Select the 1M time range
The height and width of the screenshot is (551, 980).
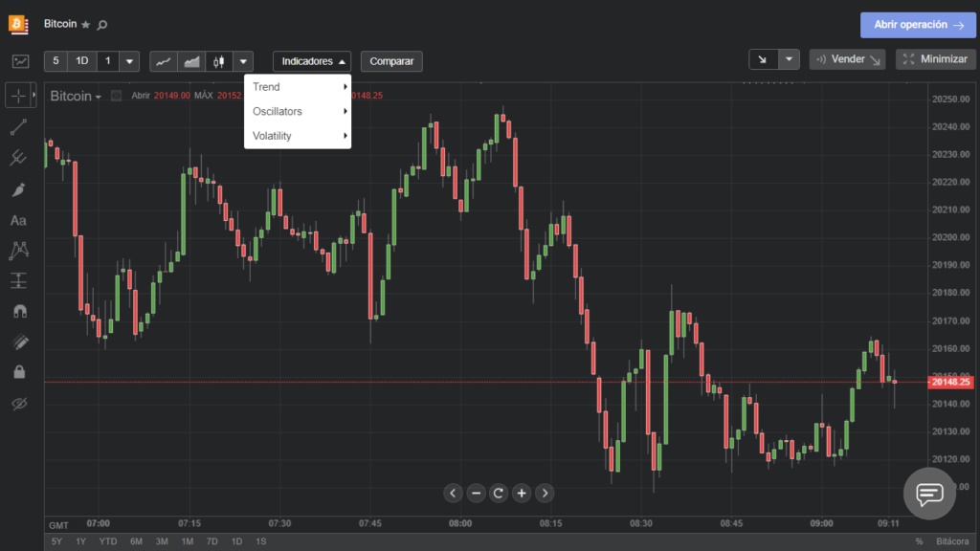point(188,541)
